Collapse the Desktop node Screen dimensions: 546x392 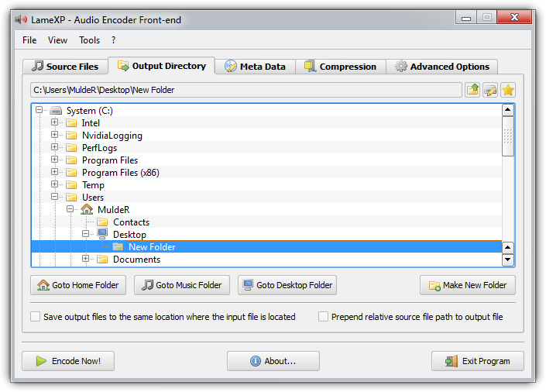[85, 233]
